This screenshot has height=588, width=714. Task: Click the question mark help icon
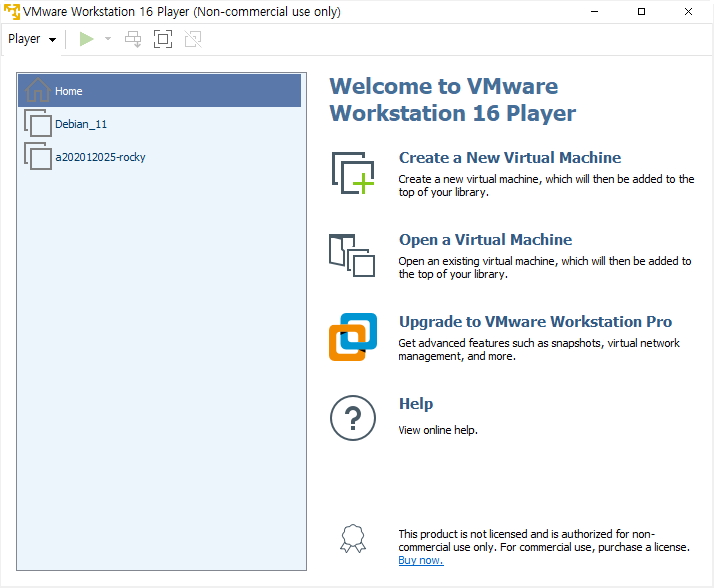(353, 418)
